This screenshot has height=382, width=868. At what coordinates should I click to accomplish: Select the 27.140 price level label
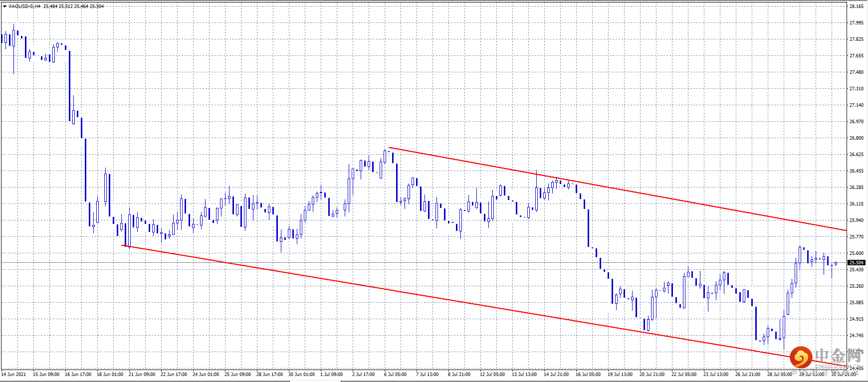[x=857, y=105]
